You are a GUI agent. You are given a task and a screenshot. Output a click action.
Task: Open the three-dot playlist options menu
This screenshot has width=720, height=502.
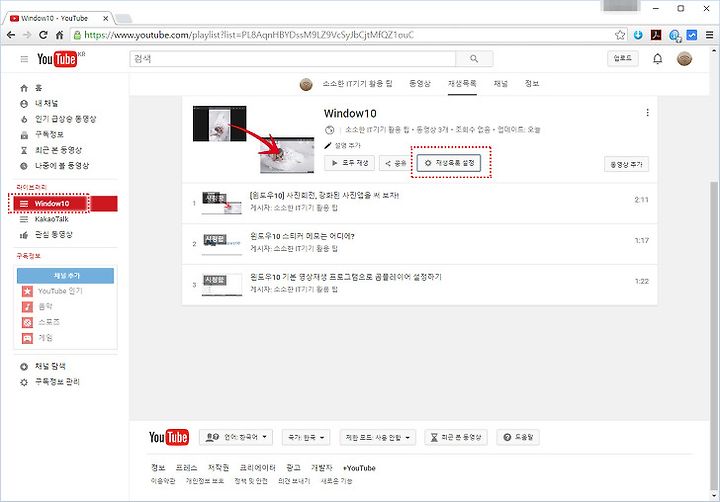click(647, 113)
